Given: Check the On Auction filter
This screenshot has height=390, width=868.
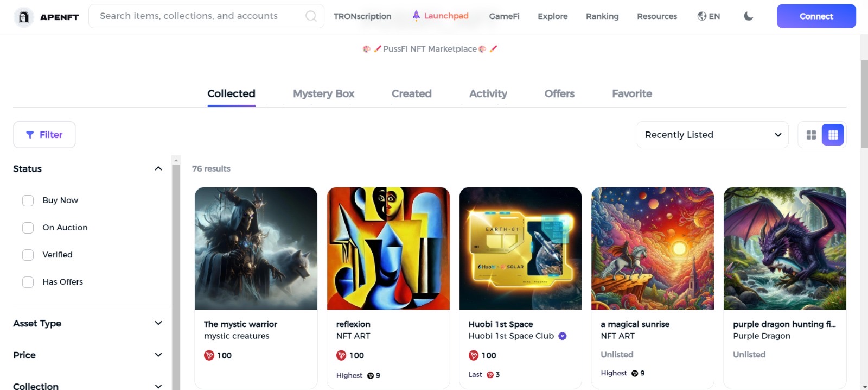Looking at the screenshot, I should (x=28, y=228).
